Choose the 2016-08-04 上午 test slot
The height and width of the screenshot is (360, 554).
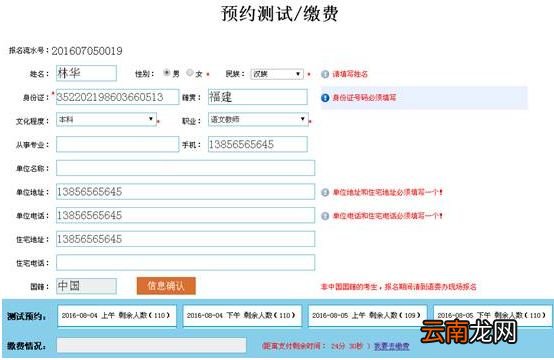pyautogui.click(x=117, y=316)
